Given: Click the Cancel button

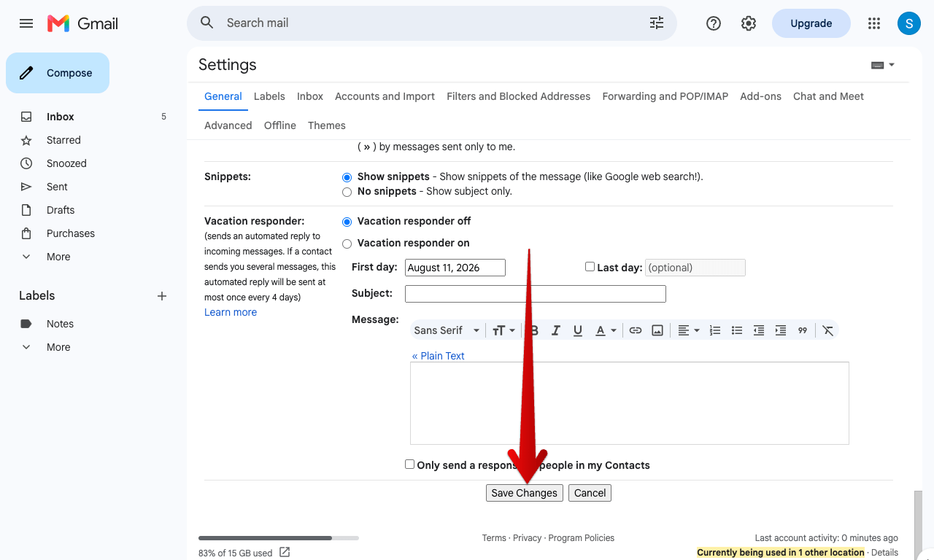Looking at the screenshot, I should (590, 493).
